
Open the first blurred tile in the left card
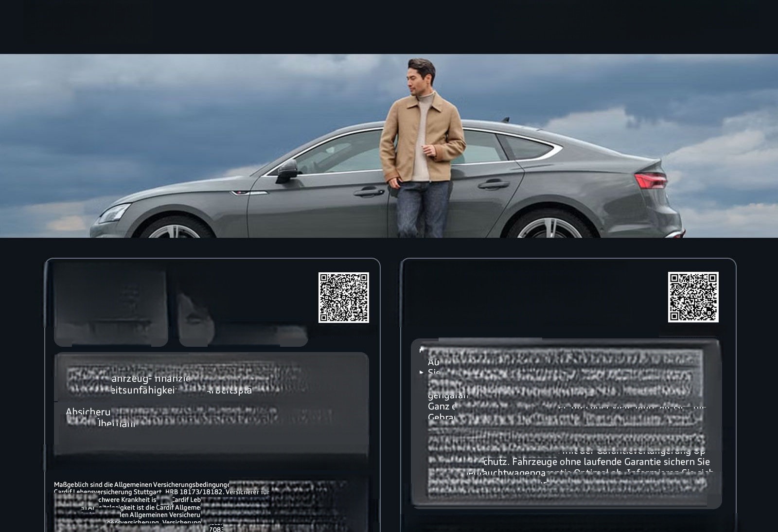(111, 304)
